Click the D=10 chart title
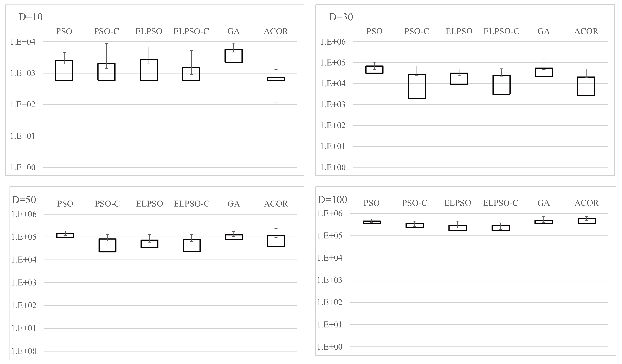The image size is (622, 364). point(31,17)
